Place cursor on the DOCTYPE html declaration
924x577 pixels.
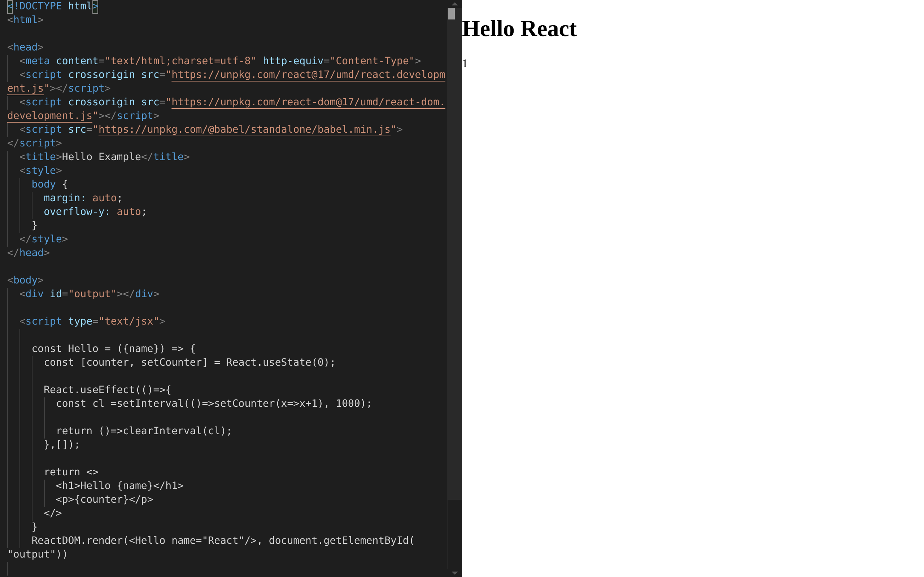click(x=52, y=6)
